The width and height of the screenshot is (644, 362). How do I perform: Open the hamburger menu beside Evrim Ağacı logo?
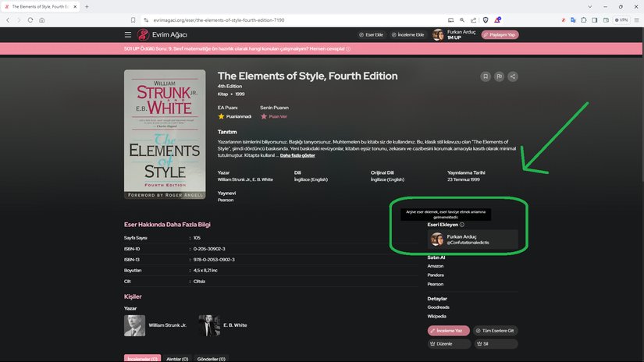click(128, 34)
